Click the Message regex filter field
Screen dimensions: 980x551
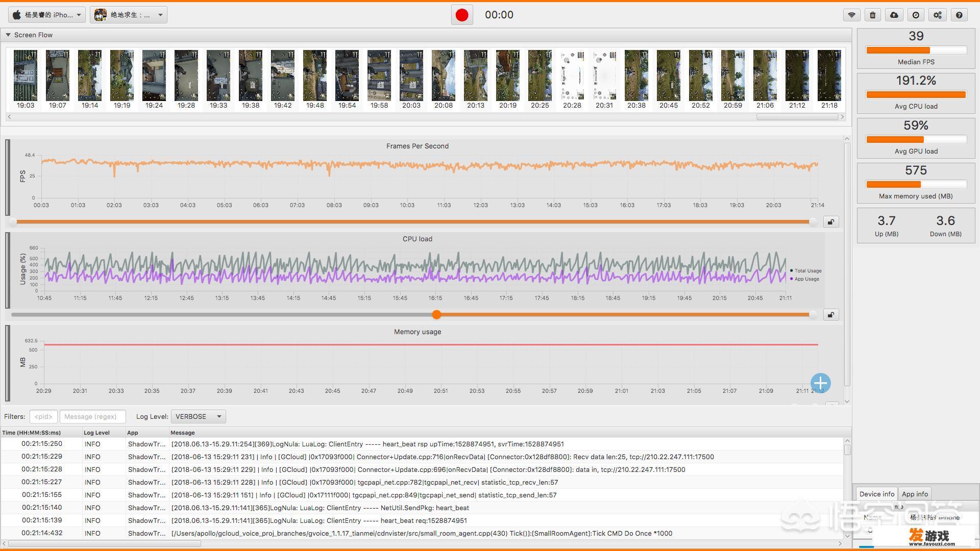[x=92, y=416]
